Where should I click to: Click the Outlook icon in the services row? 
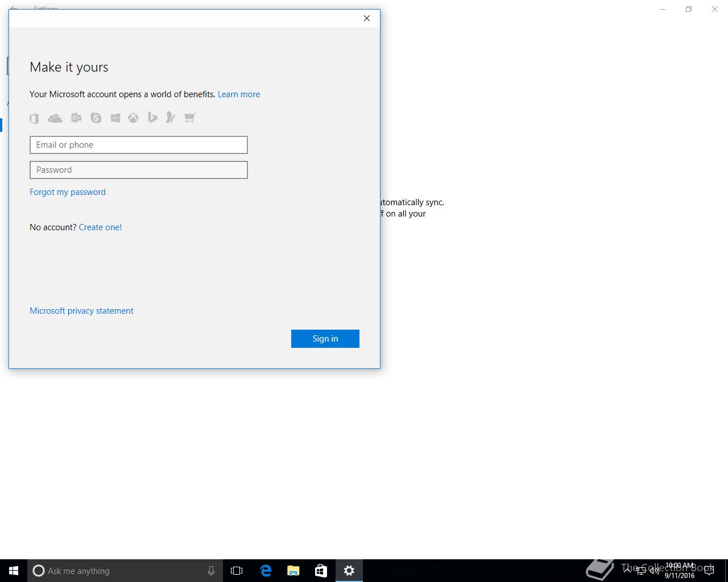click(76, 118)
